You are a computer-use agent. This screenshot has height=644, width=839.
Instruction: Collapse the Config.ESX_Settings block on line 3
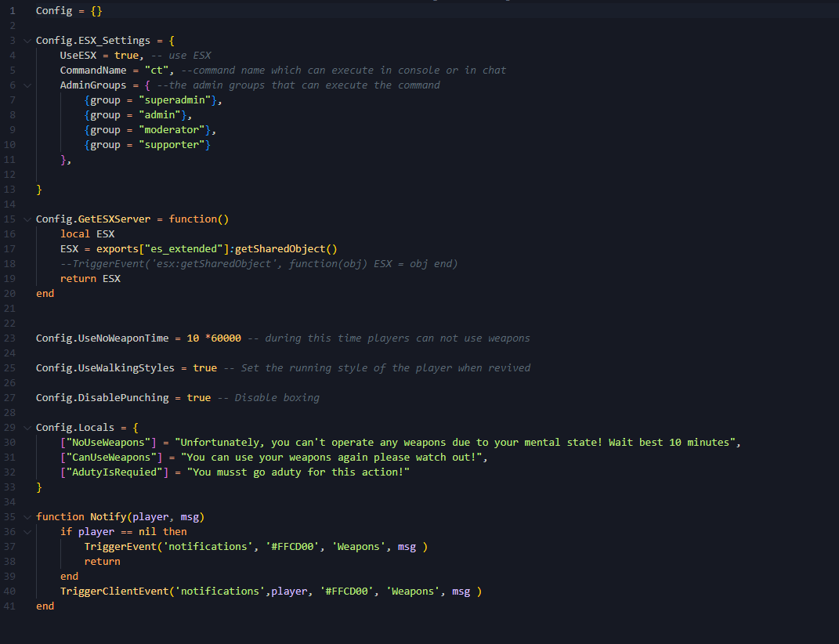pyautogui.click(x=27, y=41)
